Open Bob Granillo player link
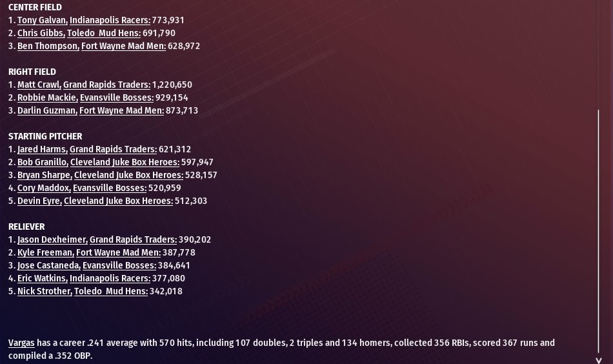Image resolution: width=613 pixels, height=364 pixels. point(43,162)
